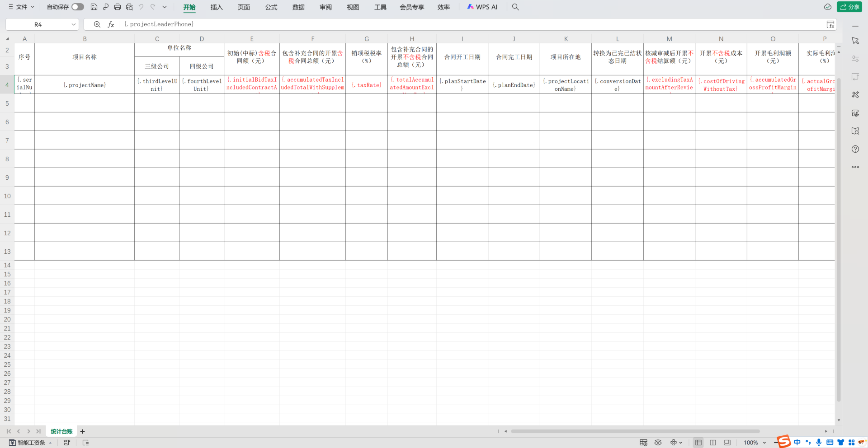Click the selection pointer icon in right sidebar
The height and width of the screenshot is (448, 868).
click(x=855, y=41)
